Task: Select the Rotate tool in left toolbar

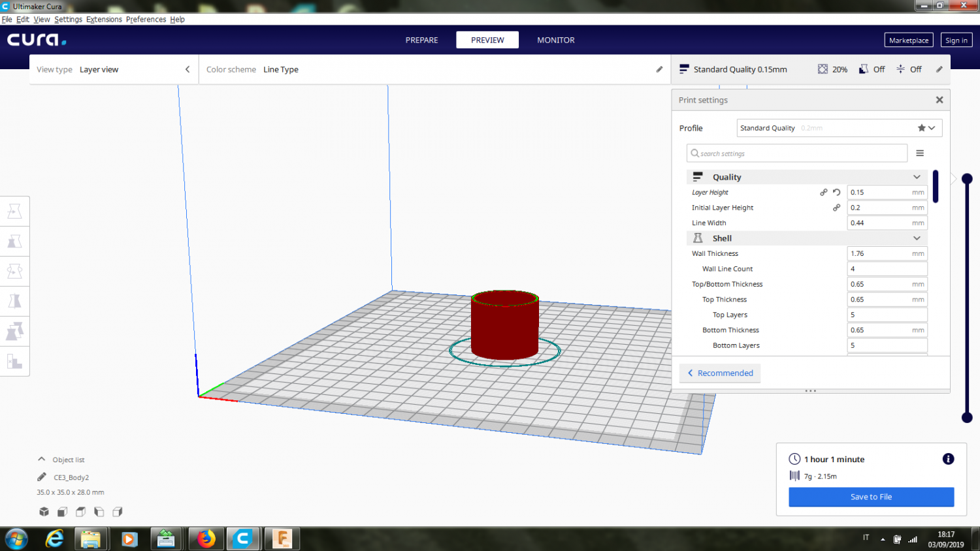Action: (x=14, y=271)
